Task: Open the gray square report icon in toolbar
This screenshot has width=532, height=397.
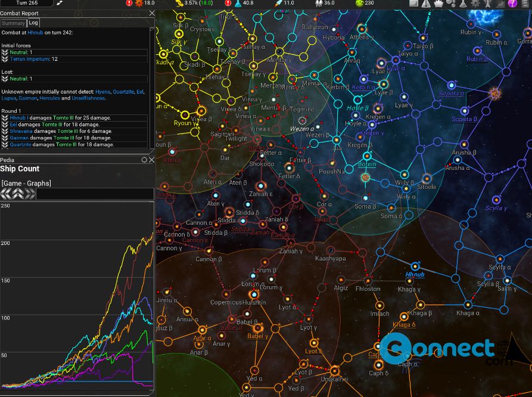Action: pos(413,4)
